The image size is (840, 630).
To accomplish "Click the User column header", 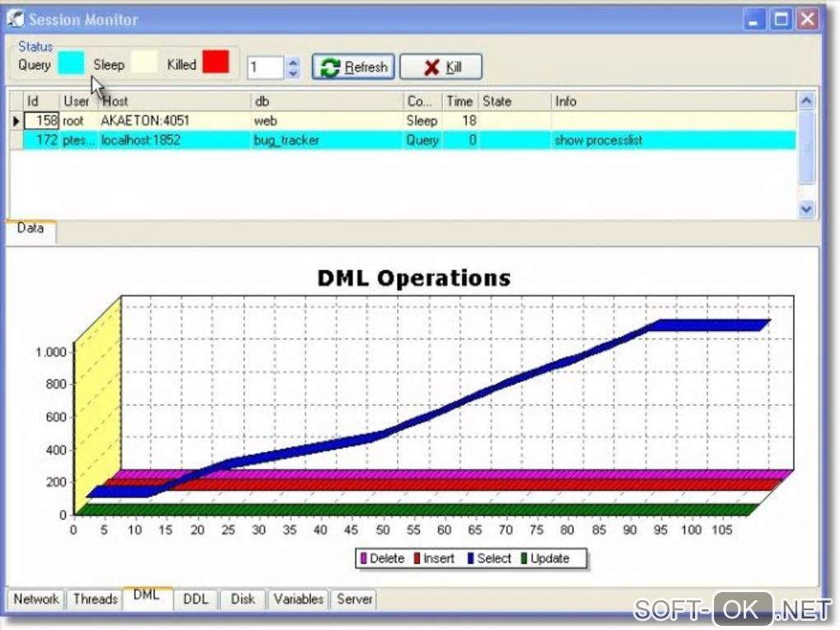I will pos(79,101).
